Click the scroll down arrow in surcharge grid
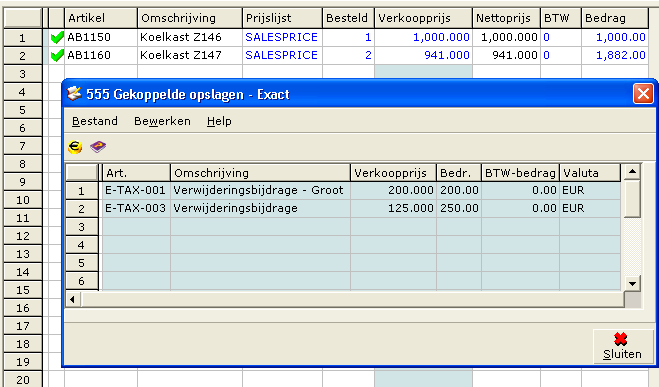The width and height of the screenshot is (659, 387). [x=632, y=283]
